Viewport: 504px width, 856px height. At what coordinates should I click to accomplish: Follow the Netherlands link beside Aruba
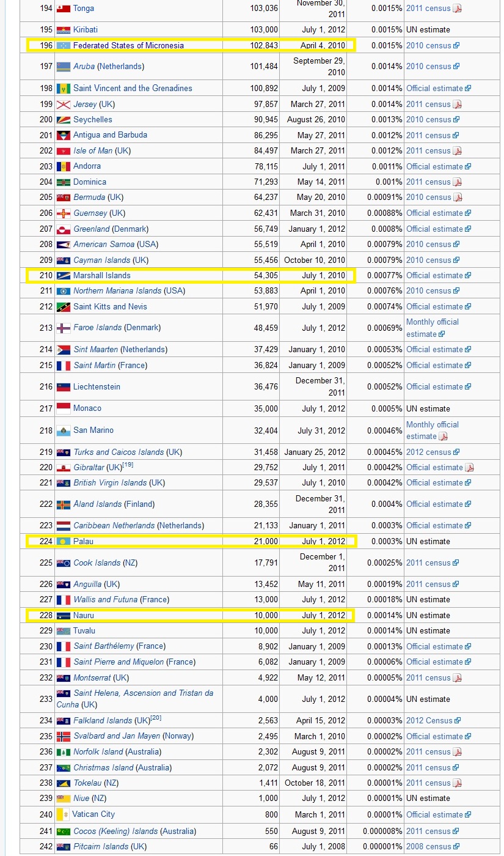pos(120,67)
